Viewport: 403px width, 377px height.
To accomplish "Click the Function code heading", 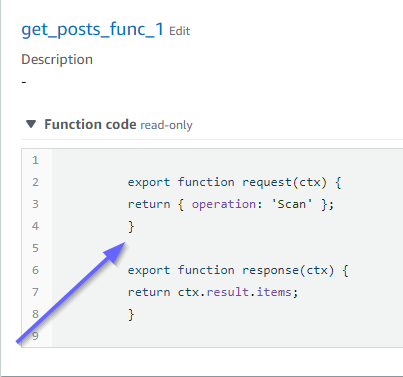I will [90, 124].
